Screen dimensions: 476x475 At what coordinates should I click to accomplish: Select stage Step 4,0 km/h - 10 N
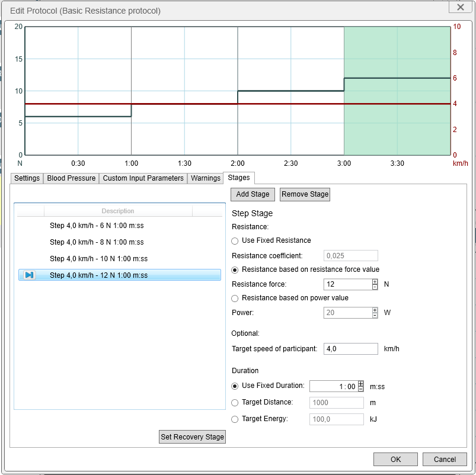click(x=120, y=258)
